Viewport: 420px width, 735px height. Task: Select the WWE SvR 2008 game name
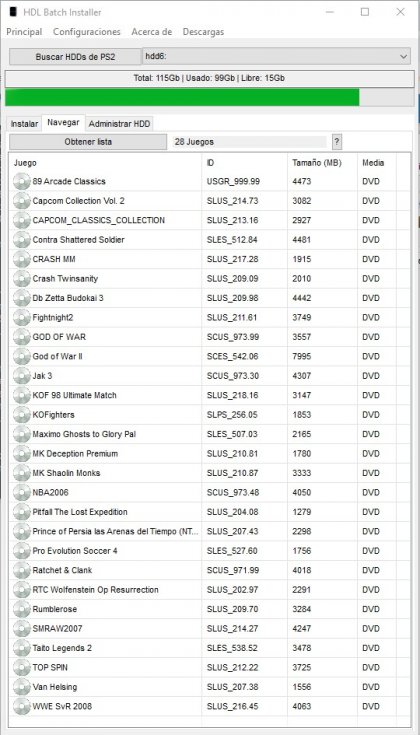[62, 706]
